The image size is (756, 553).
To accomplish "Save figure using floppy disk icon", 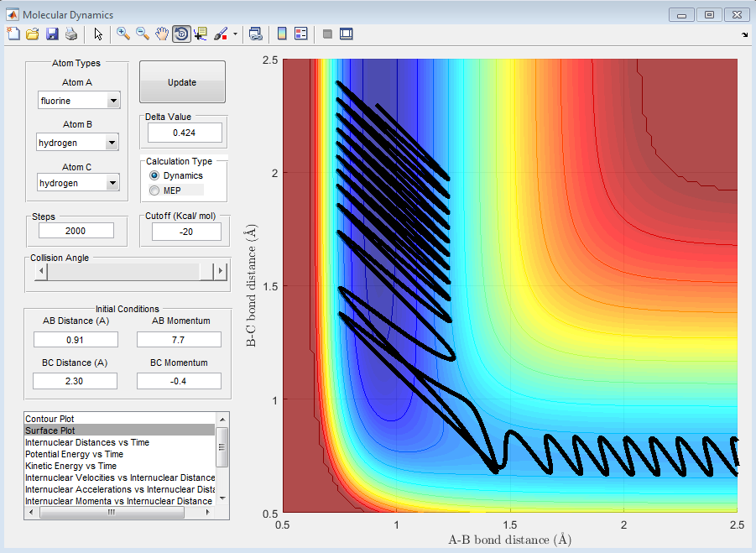I will pyautogui.click(x=52, y=34).
